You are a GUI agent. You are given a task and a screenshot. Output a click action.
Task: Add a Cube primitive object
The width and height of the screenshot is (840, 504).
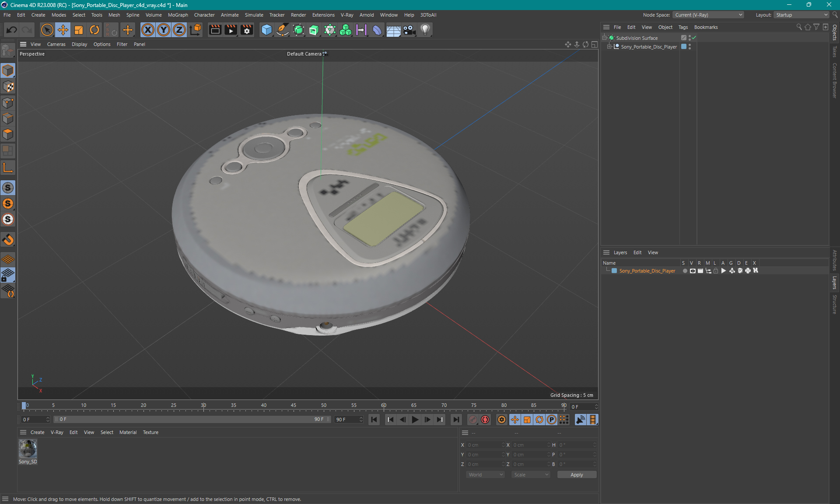tap(266, 30)
